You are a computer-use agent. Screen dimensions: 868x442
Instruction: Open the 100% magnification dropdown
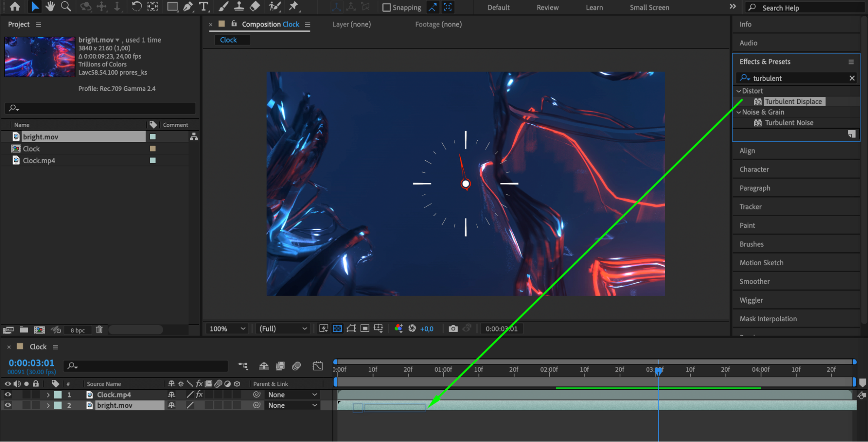[x=228, y=329]
